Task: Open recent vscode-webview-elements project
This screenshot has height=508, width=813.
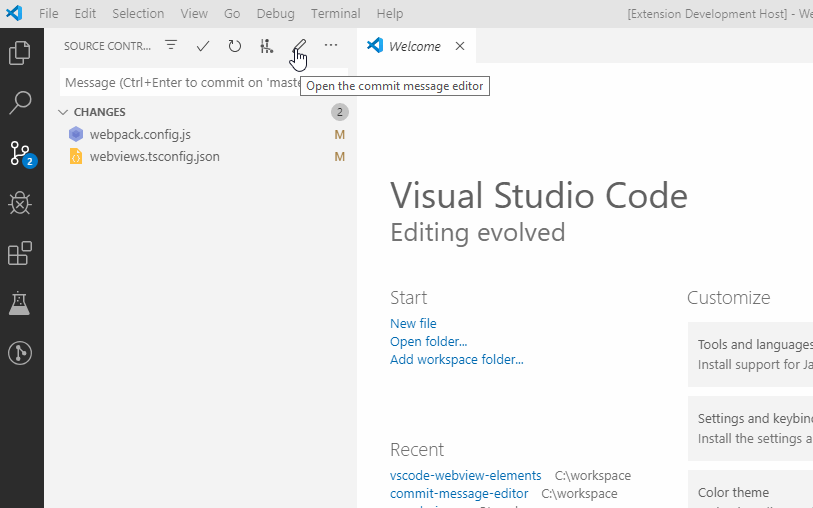Action: click(466, 475)
